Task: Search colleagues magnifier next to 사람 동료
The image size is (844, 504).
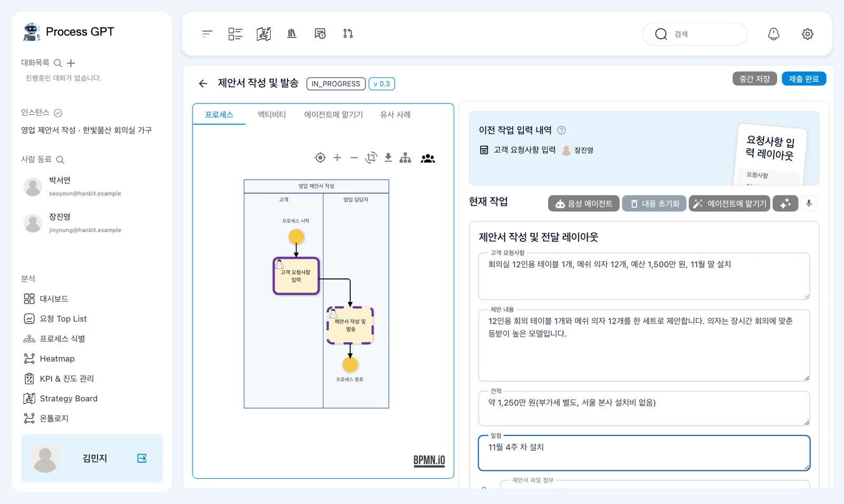Action: [x=60, y=160]
